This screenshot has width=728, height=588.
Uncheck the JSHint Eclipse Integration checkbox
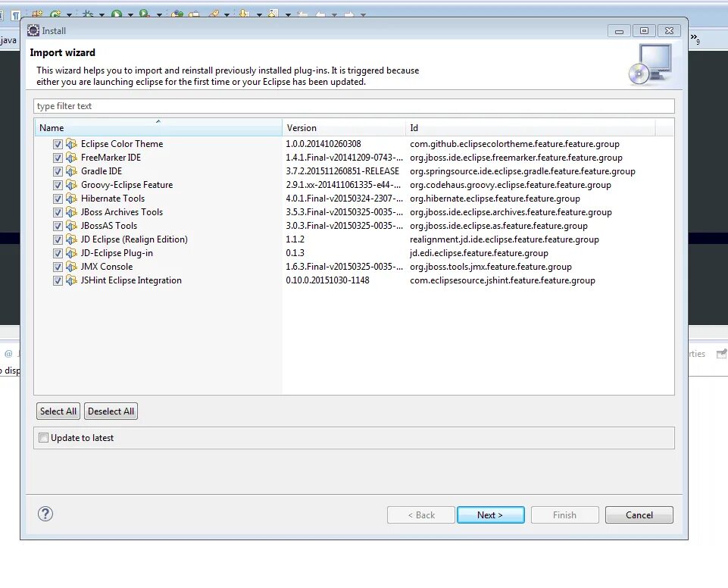58,280
